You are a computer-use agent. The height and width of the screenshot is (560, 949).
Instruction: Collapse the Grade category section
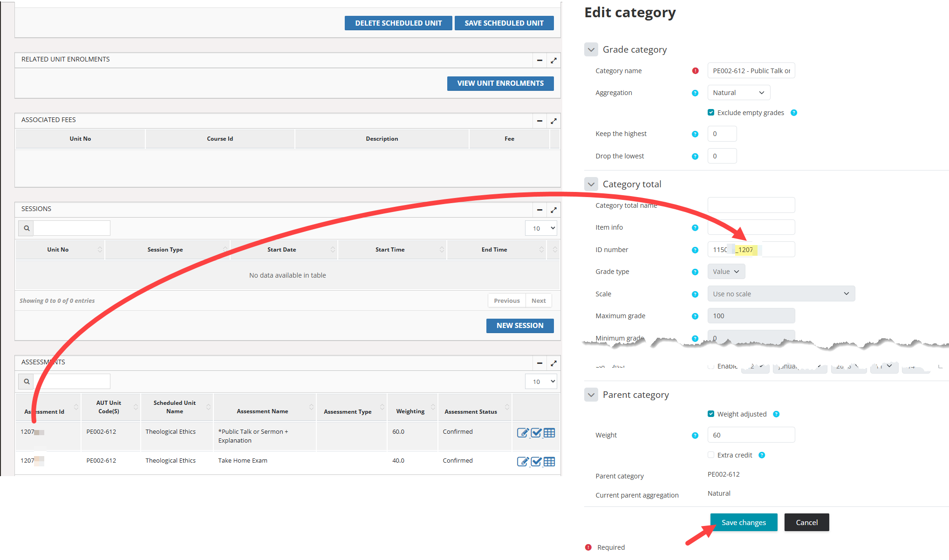[591, 50]
